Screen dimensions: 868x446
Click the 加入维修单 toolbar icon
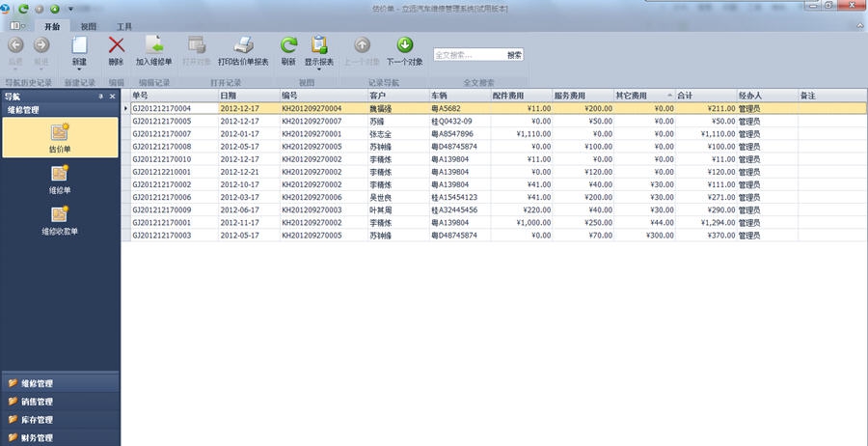153,45
